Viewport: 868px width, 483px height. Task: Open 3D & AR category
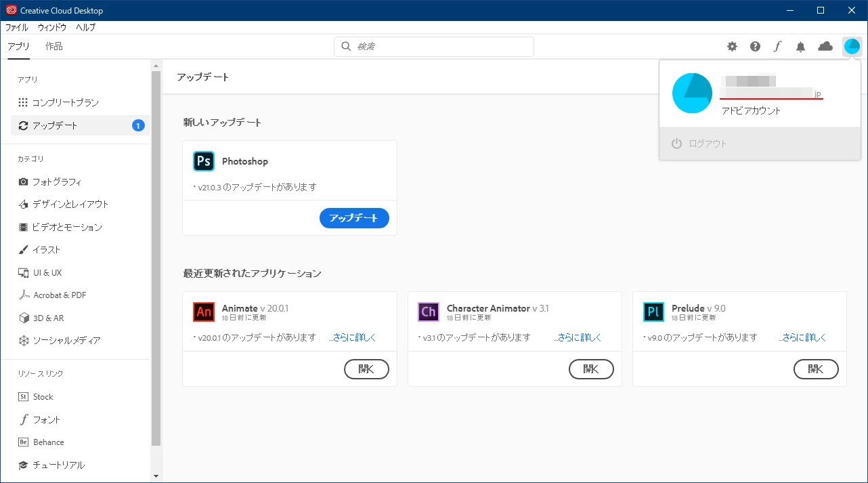[x=41, y=318]
